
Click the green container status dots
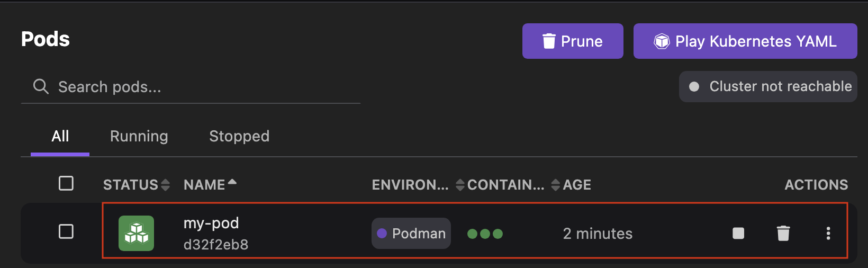[485, 234]
